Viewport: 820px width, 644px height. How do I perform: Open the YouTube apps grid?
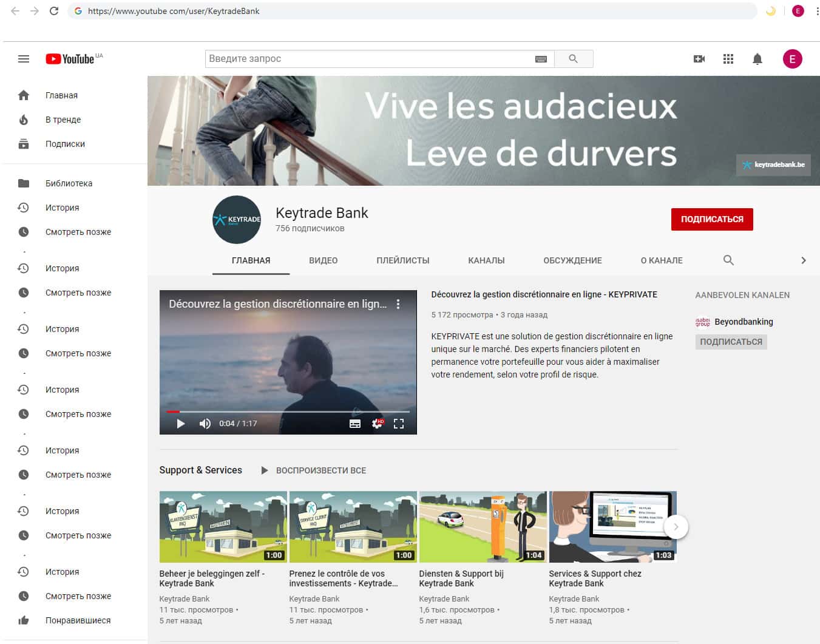coord(728,59)
